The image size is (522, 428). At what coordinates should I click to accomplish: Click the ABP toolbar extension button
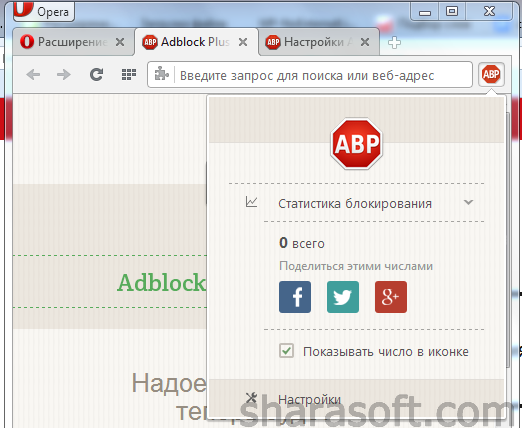491,74
